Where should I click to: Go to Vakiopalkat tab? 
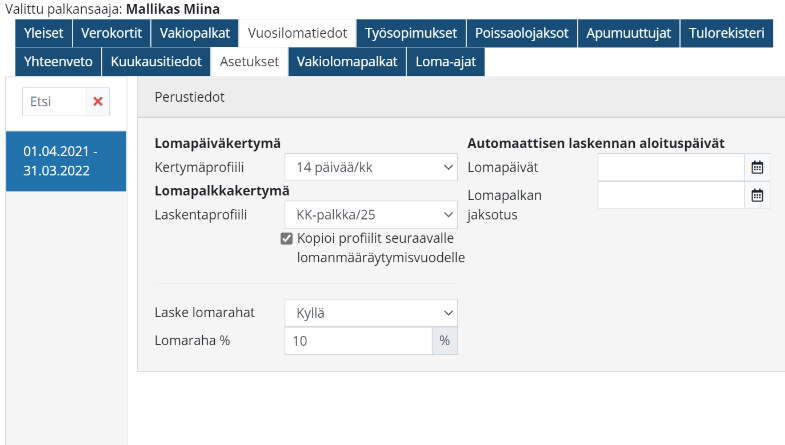coord(196,34)
